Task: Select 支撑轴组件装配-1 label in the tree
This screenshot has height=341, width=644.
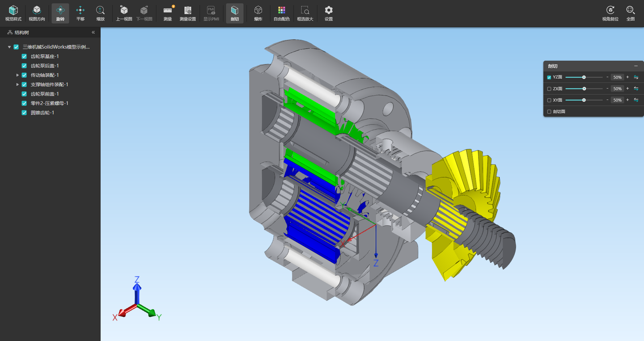Action: pos(49,84)
